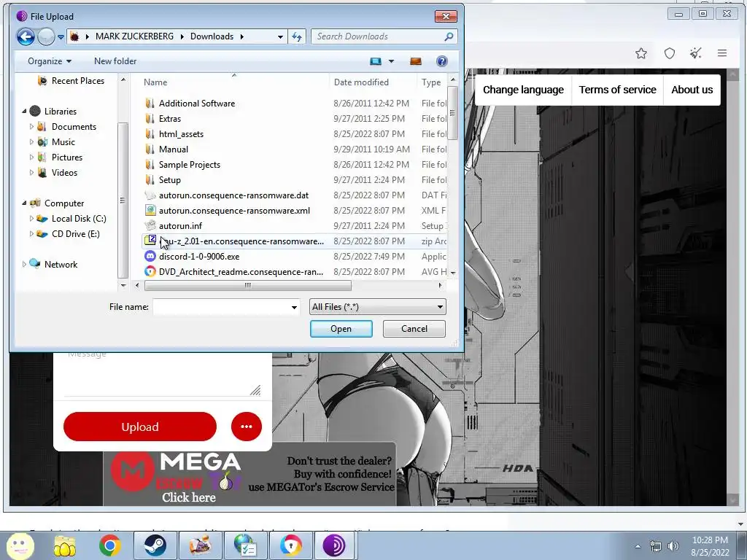Screen dimensions: 747x560
Task: Expand the Videos library node
Action: pyautogui.click(x=31, y=172)
